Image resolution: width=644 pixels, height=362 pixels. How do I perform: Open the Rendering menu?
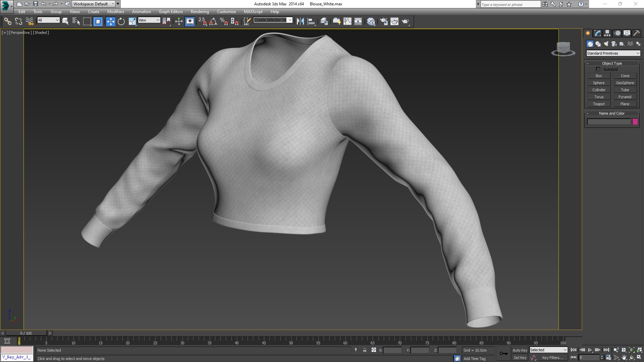tap(200, 12)
